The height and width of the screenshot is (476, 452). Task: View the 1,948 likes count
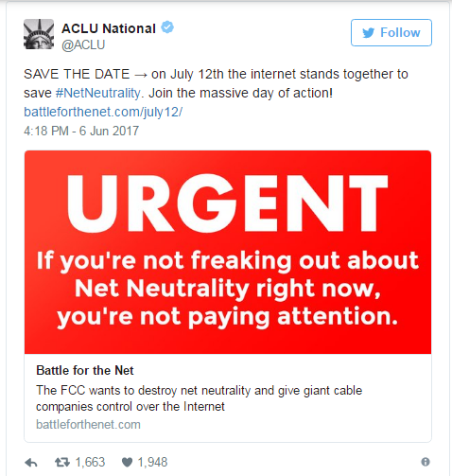(152, 463)
